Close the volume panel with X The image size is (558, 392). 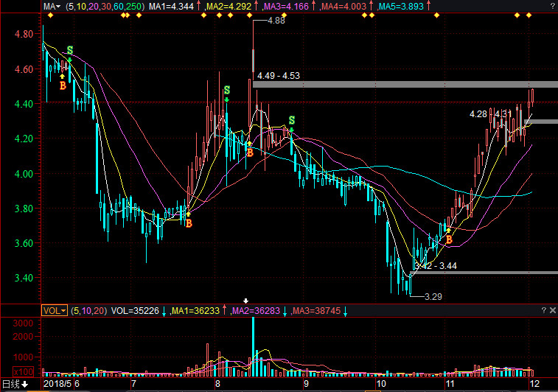552,312
